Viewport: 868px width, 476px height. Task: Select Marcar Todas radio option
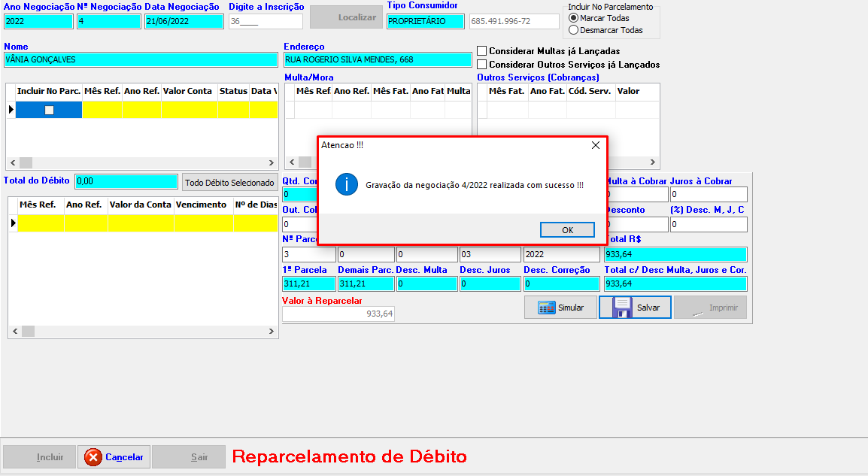[x=574, y=18]
